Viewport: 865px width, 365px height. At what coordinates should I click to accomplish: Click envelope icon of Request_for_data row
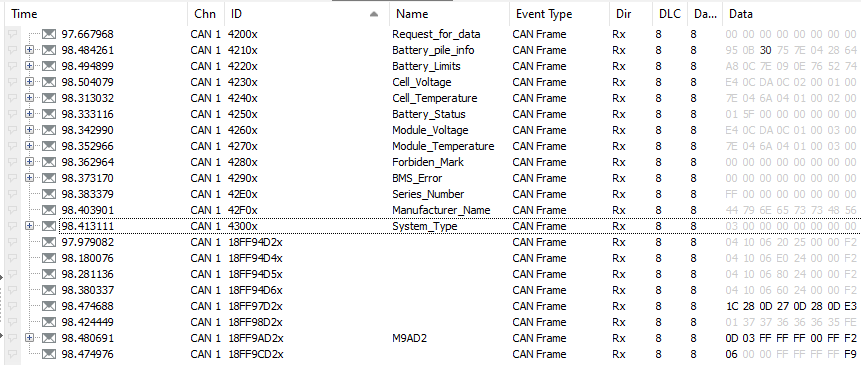49,34
